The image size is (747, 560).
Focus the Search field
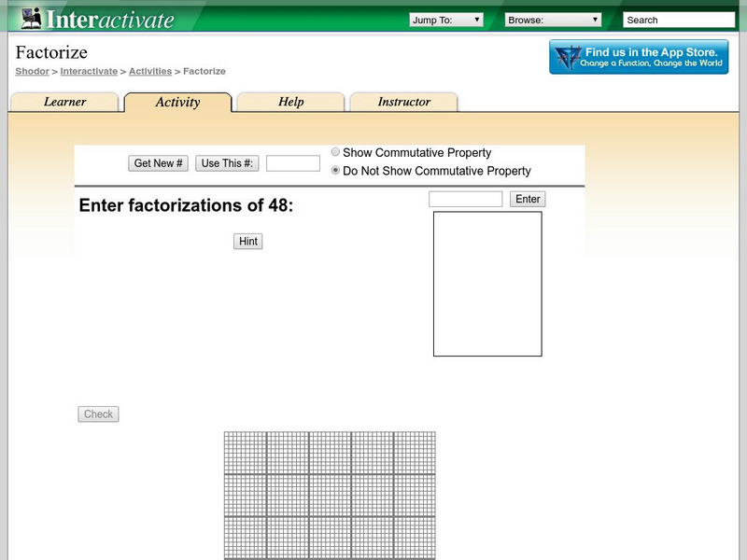(679, 20)
